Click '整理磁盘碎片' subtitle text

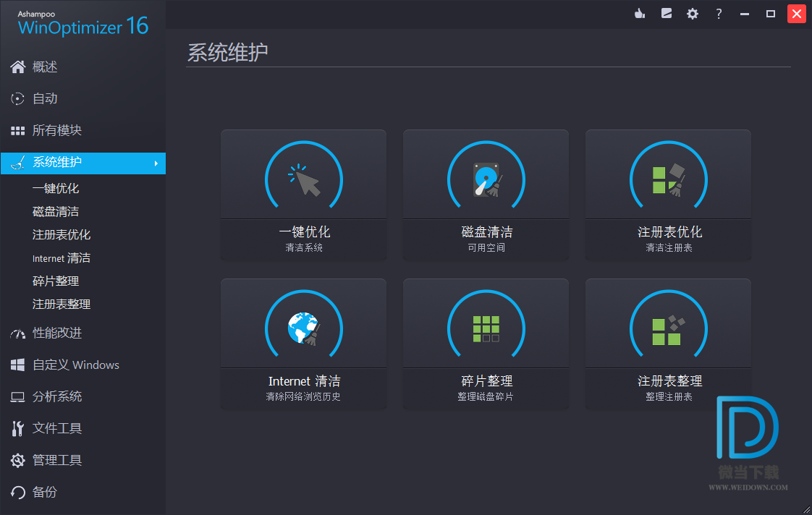(x=486, y=397)
